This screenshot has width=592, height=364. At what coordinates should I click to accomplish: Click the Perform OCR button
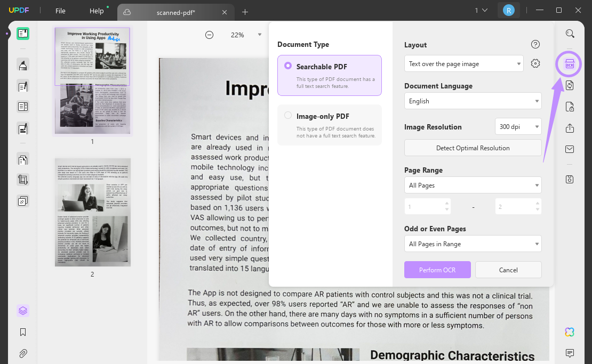tap(437, 270)
